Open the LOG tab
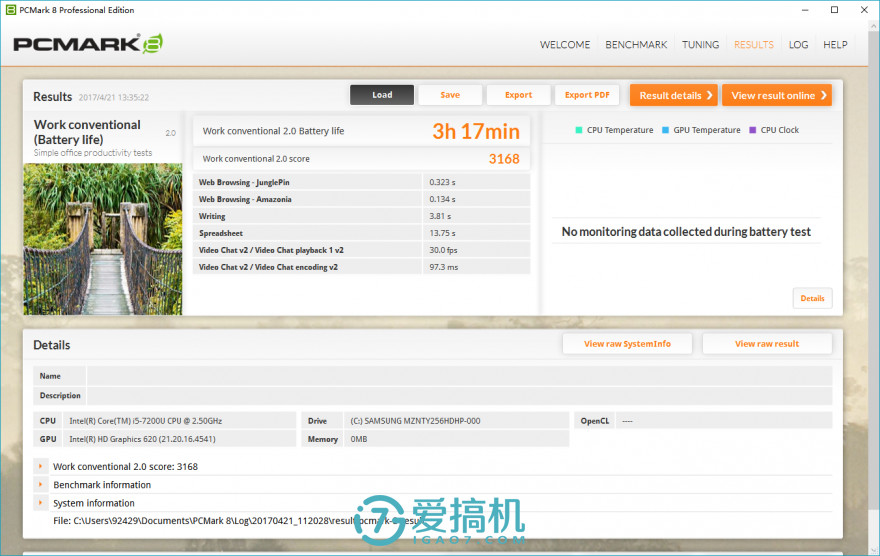Image resolution: width=880 pixels, height=556 pixels. click(x=798, y=45)
